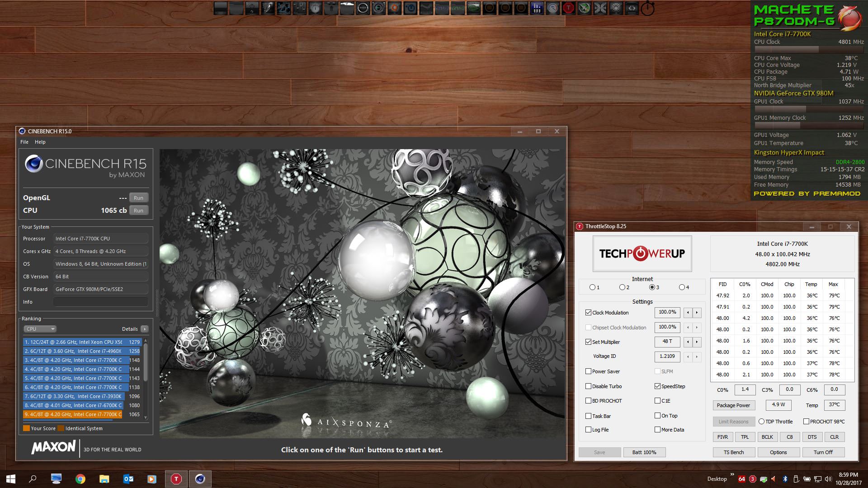868x488 pixels.
Task: Switch to Cinebench via taskbar icon
Action: (200, 479)
